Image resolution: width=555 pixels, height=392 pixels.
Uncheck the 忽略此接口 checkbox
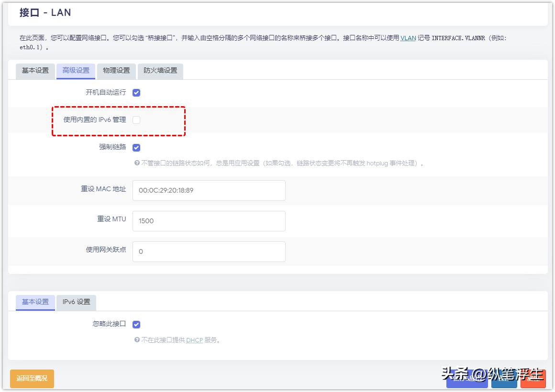(136, 324)
